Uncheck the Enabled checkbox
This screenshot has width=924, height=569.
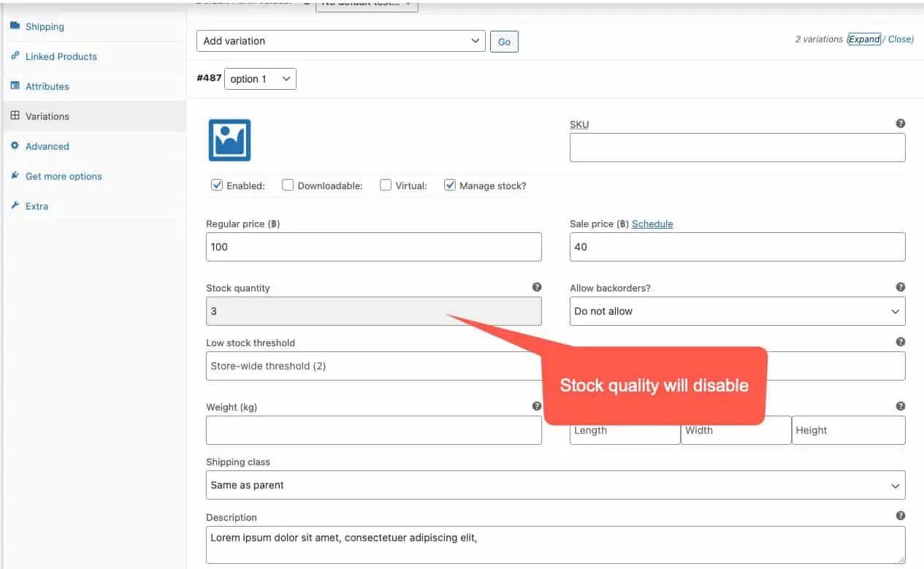tap(217, 186)
